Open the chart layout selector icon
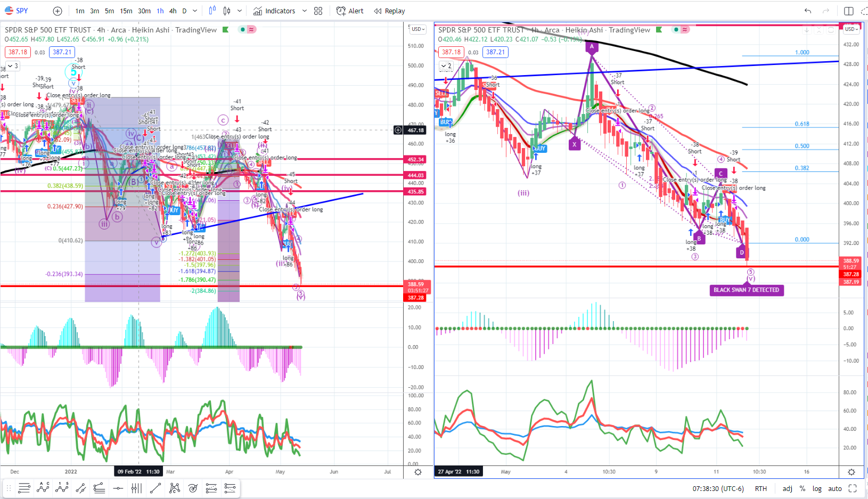868x499 pixels. [x=849, y=11]
